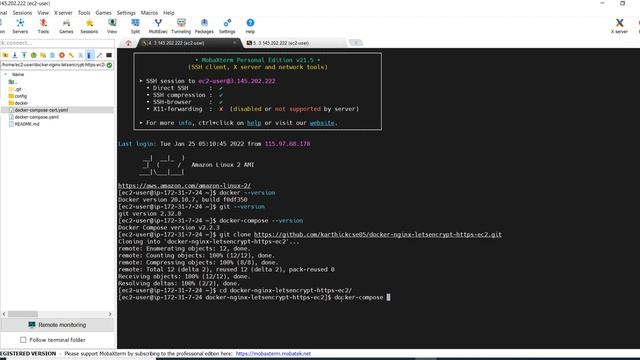Open the Tunneling toolbar button
Screen dimensions: 640x360
[x=181, y=26]
